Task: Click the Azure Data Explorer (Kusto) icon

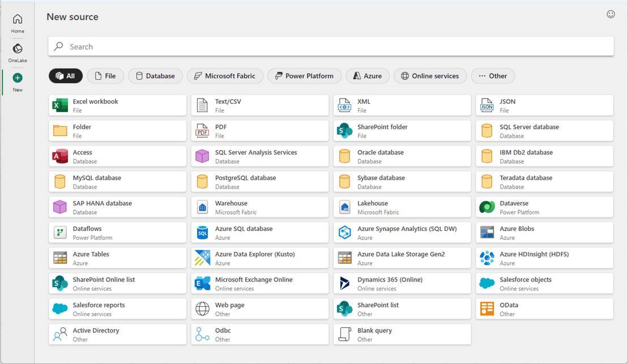Action: tap(202, 258)
